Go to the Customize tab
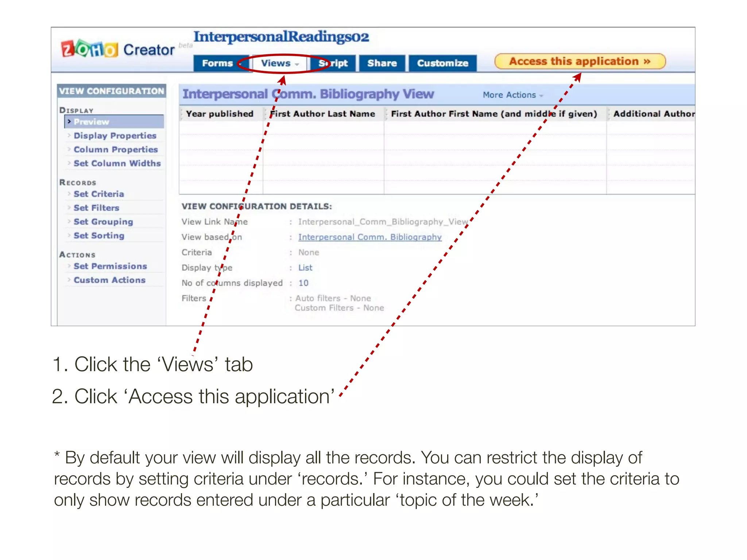The width and height of the screenshot is (747, 560). click(x=442, y=63)
